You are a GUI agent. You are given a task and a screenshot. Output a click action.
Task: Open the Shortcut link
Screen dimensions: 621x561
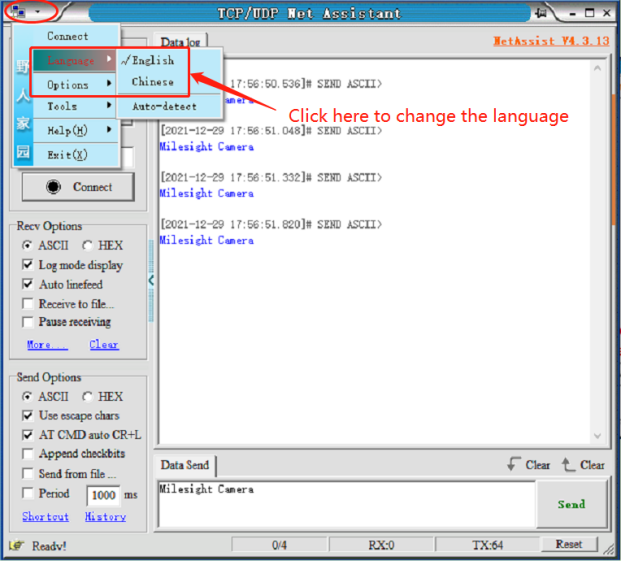tap(46, 517)
